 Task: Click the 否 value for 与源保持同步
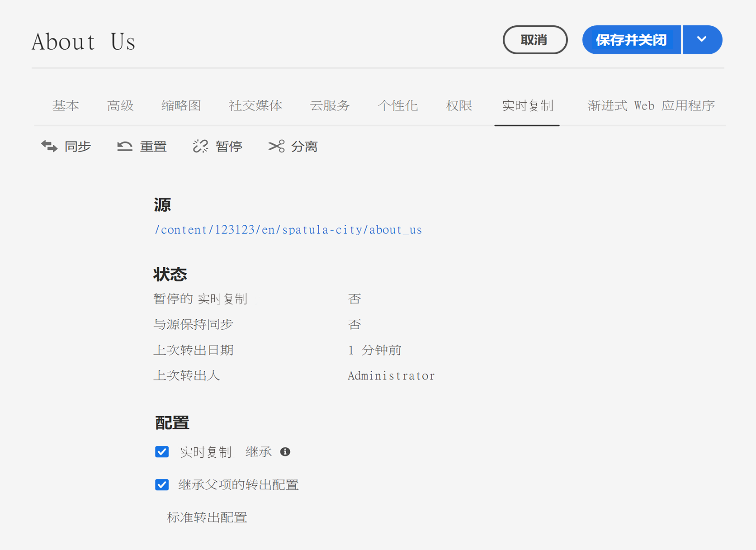point(354,324)
